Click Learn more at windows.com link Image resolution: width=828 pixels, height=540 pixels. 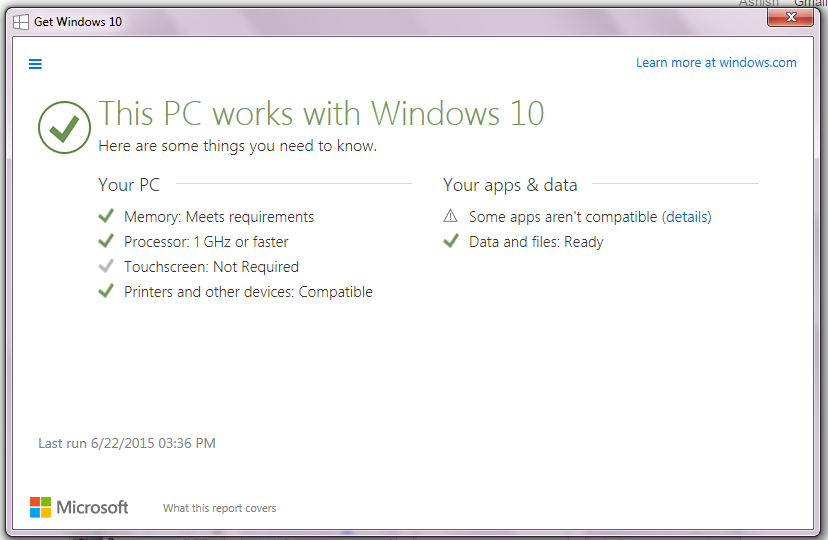coord(716,63)
